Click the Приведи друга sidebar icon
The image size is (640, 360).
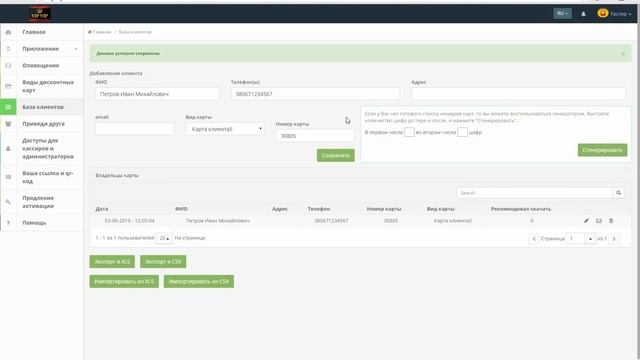pos(8,124)
